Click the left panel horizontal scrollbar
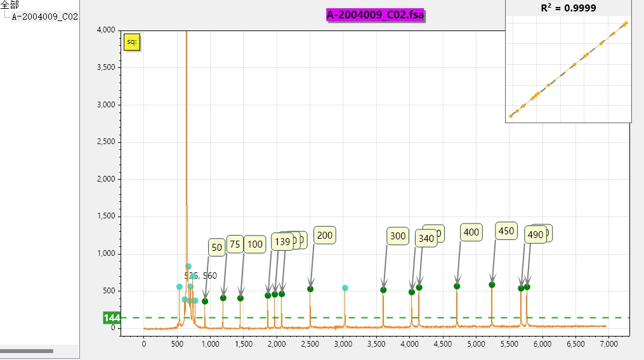Screen dimensions: 644x360 coord(27,350)
